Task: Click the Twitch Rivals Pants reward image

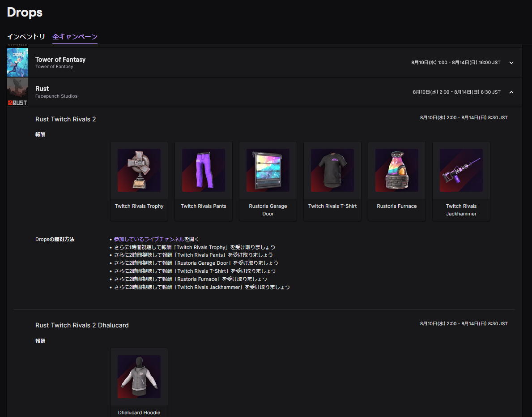Action: (x=204, y=170)
